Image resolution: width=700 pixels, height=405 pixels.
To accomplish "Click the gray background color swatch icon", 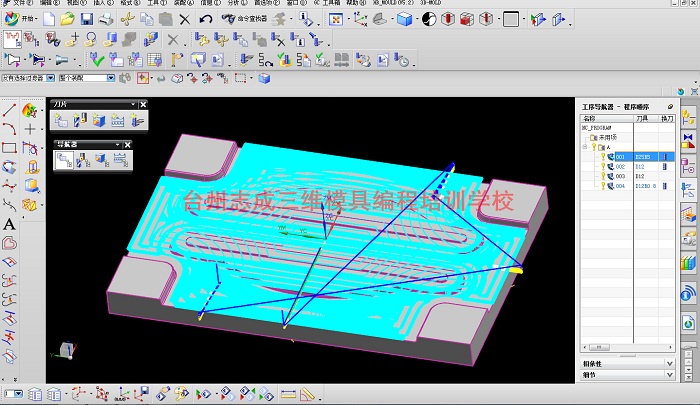I will (x=511, y=19).
